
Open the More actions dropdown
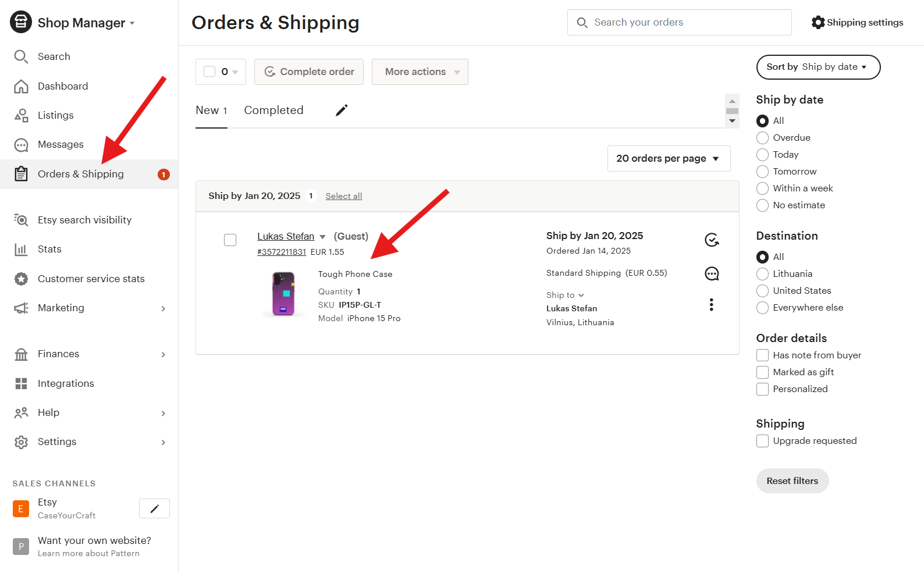click(419, 72)
